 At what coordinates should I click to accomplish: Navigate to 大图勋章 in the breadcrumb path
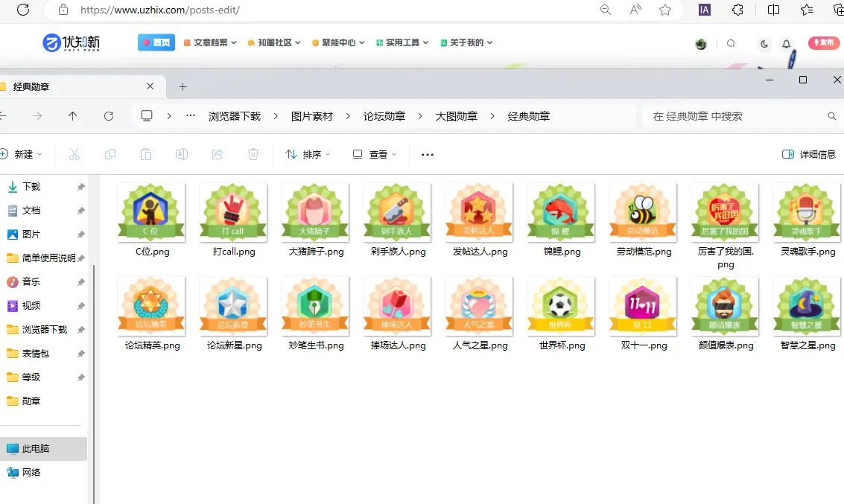456,116
